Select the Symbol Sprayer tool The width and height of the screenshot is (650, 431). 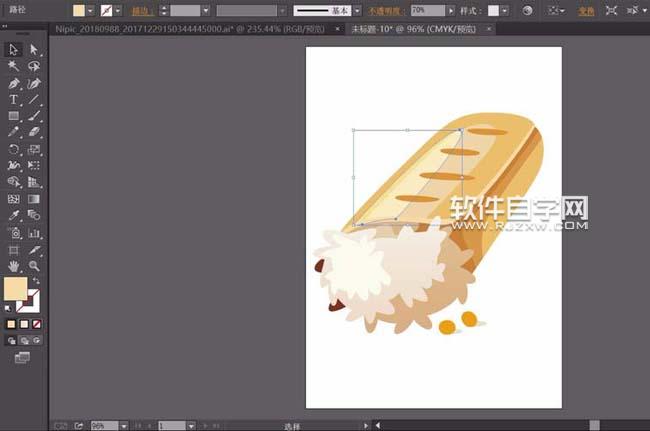tap(15, 233)
